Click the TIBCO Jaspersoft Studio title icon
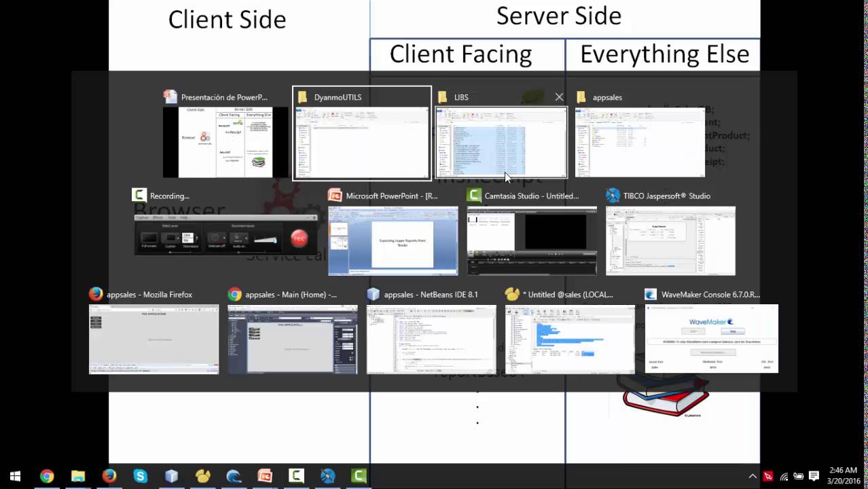868x489 pixels. (x=613, y=196)
